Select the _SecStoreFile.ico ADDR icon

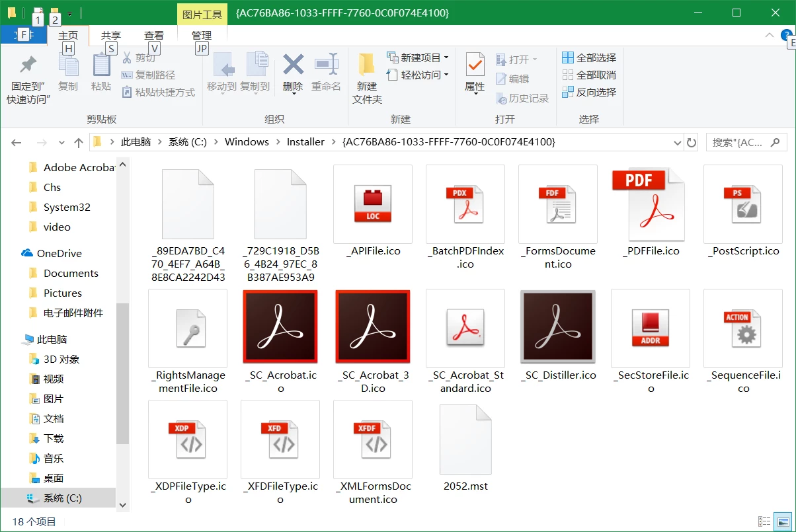click(651, 328)
